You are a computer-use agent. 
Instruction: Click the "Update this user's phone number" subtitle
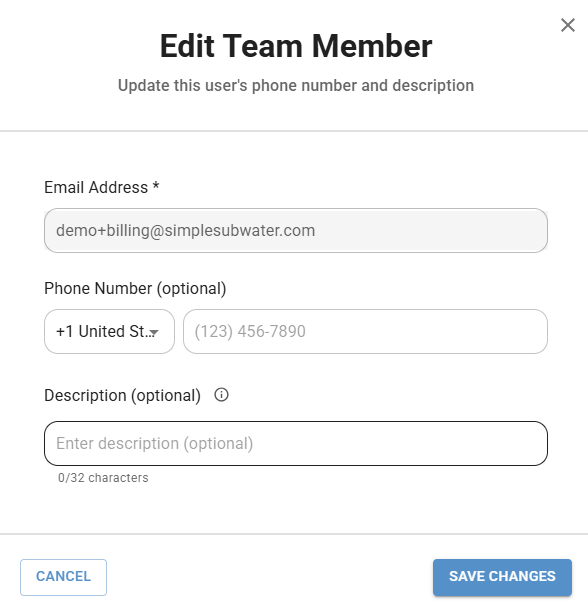click(238, 86)
